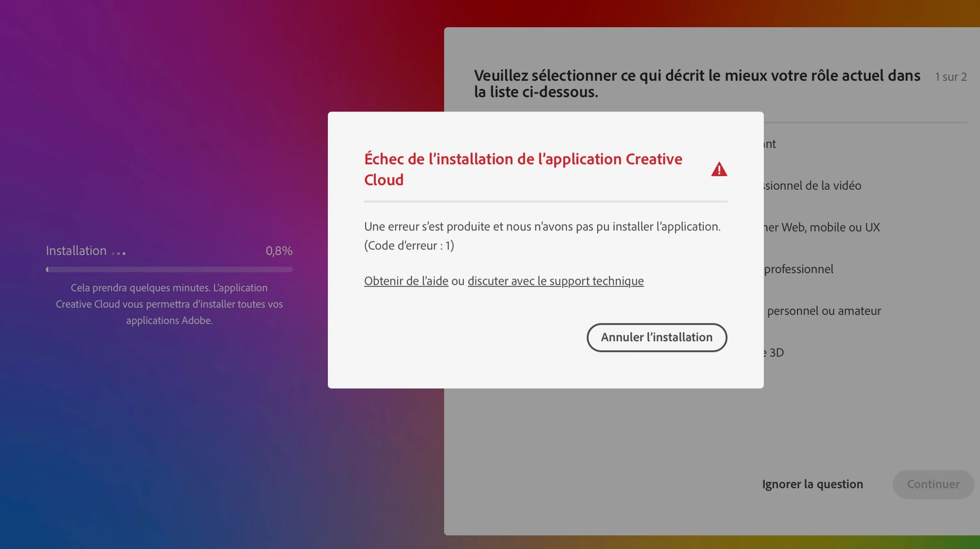Choose the first role option ending "nt"
Screen dimensions: 980x549
(x=770, y=144)
